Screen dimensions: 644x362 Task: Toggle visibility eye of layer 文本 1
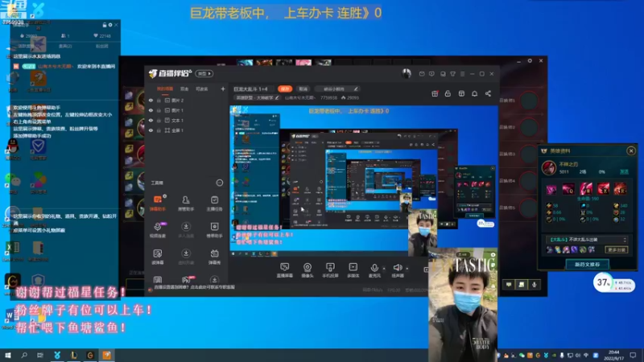(x=151, y=120)
